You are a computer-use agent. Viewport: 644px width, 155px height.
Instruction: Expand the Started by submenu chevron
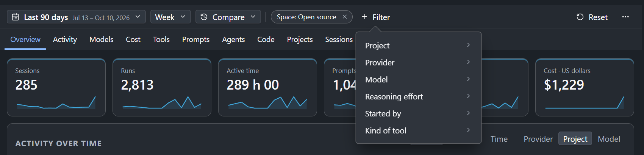pyautogui.click(x=469, y=113)
